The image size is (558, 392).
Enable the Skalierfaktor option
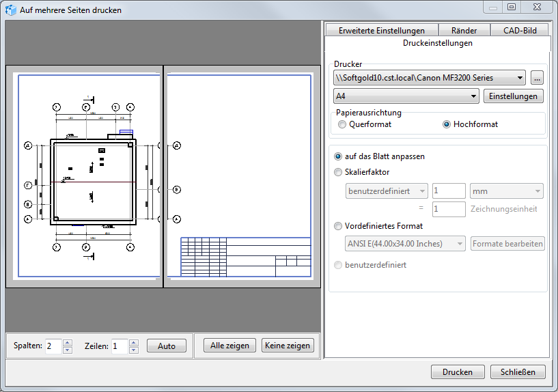tap(339, 172)
